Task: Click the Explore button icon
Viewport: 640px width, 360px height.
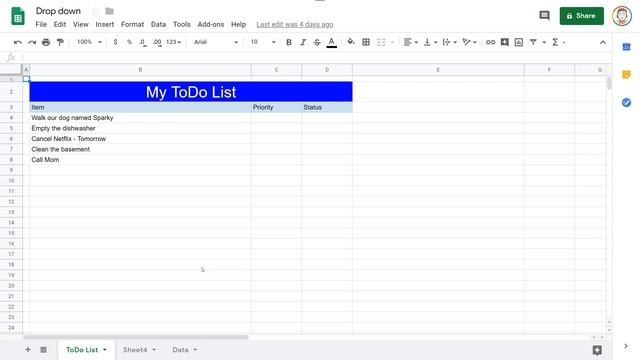Action: point(597,350)
